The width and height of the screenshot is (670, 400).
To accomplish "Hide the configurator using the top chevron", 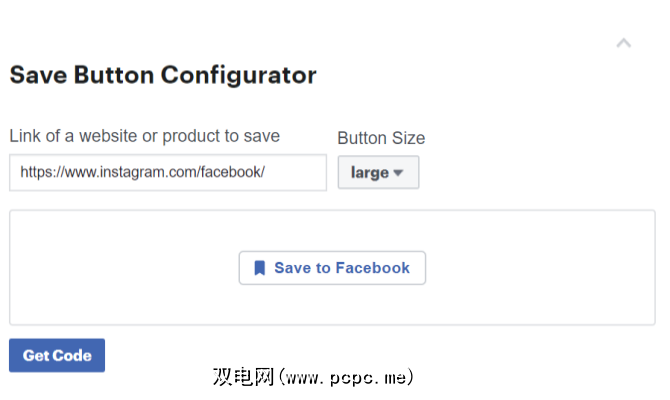I will pyautogui.click(x=624, y=43).
